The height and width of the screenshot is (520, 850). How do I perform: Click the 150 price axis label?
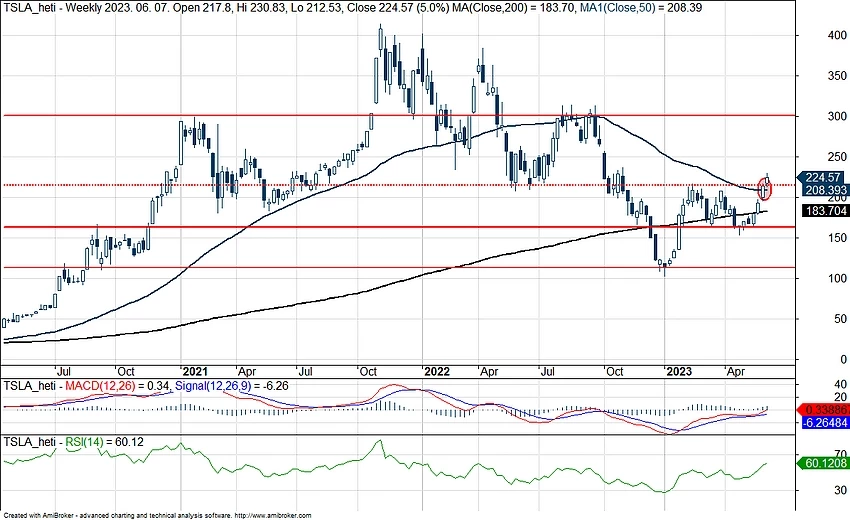click(837, 237)
